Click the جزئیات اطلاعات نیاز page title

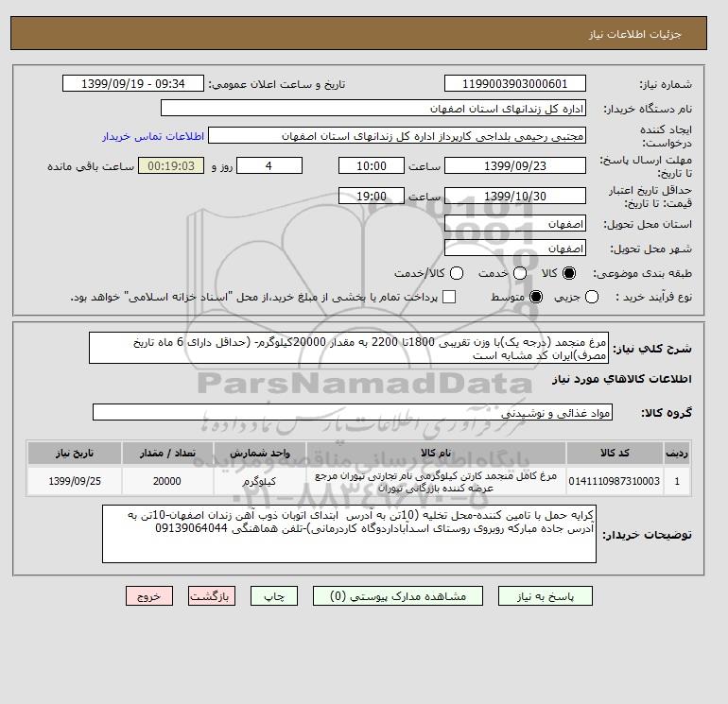634,34
